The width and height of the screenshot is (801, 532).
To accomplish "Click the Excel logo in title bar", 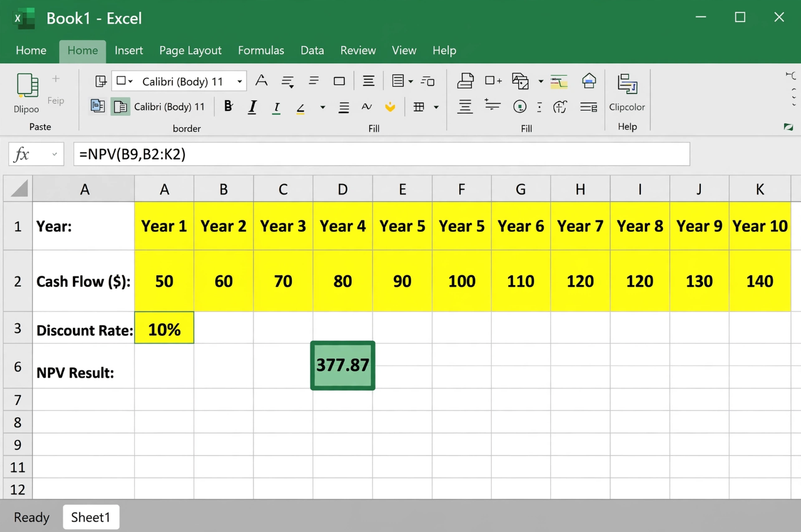I will coord(24,18).
